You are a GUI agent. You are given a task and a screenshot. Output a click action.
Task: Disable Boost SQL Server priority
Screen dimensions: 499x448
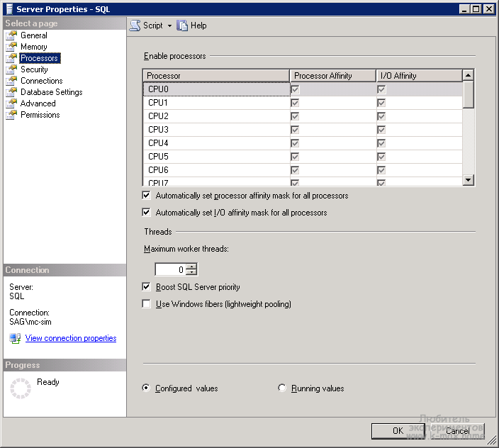(147, 287)
